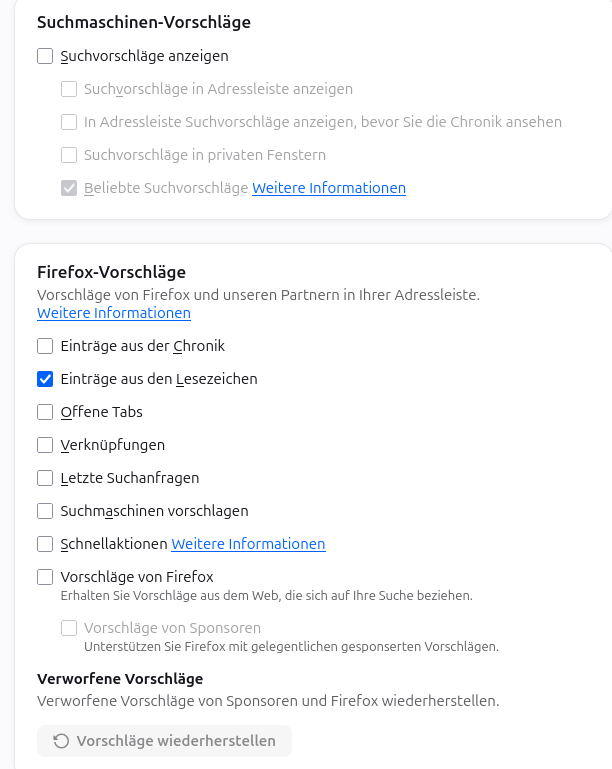The width and height of the screenshot is (612, 769).
Task: Check Vorschläge von Firefox option
Action: (45, 577)
